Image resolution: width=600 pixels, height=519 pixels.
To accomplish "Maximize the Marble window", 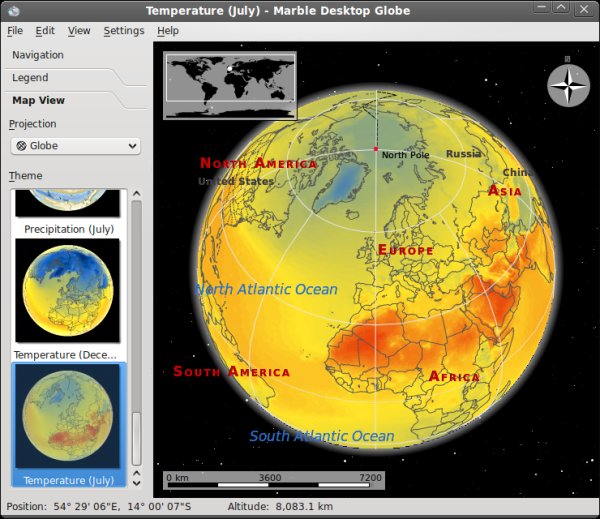I will (561, 8).
